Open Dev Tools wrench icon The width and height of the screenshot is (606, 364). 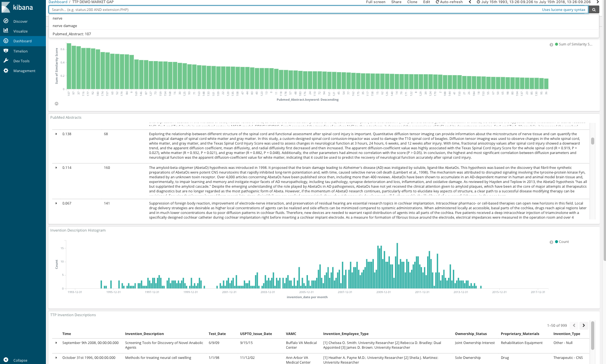tap(6, 61)
